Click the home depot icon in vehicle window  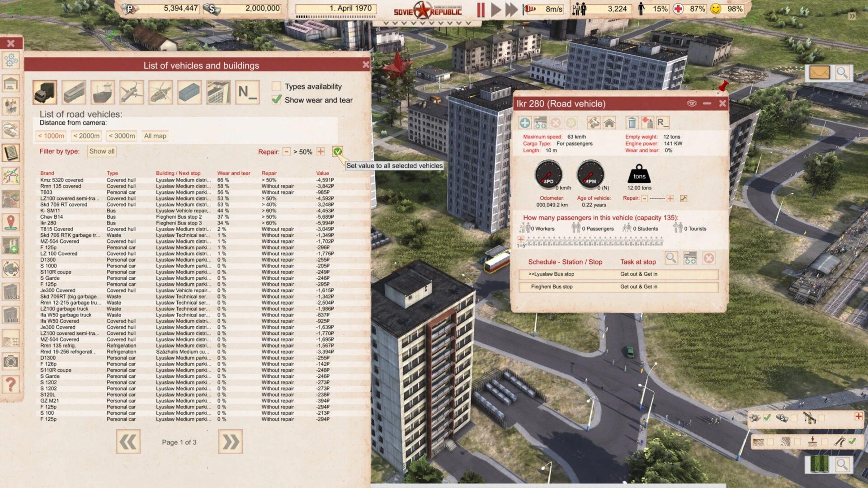(609, 122)
